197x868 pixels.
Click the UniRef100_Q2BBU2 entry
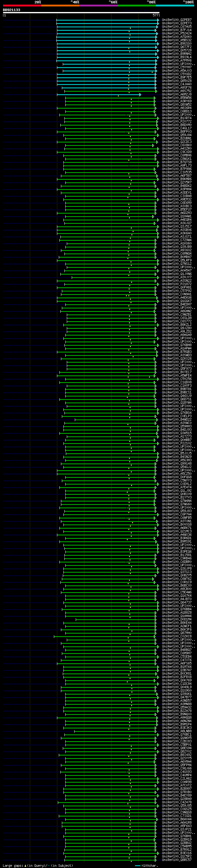click(177, 843)
